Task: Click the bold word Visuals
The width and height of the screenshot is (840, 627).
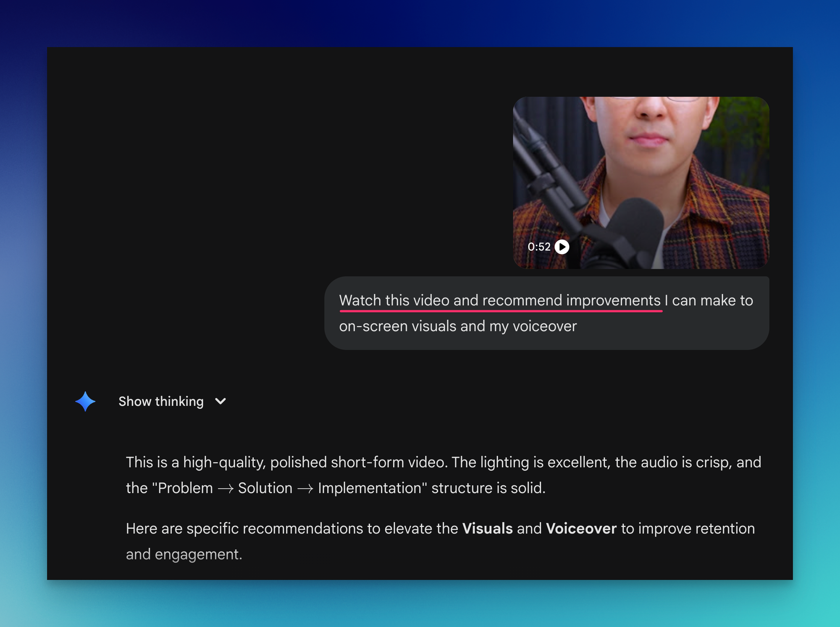Action: (487, 528)
